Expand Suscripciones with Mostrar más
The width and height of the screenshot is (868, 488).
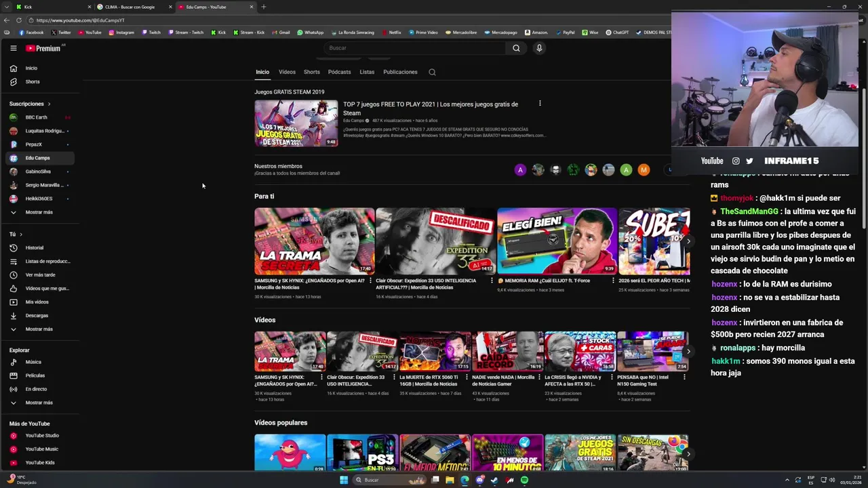click(x=40, y=212)
